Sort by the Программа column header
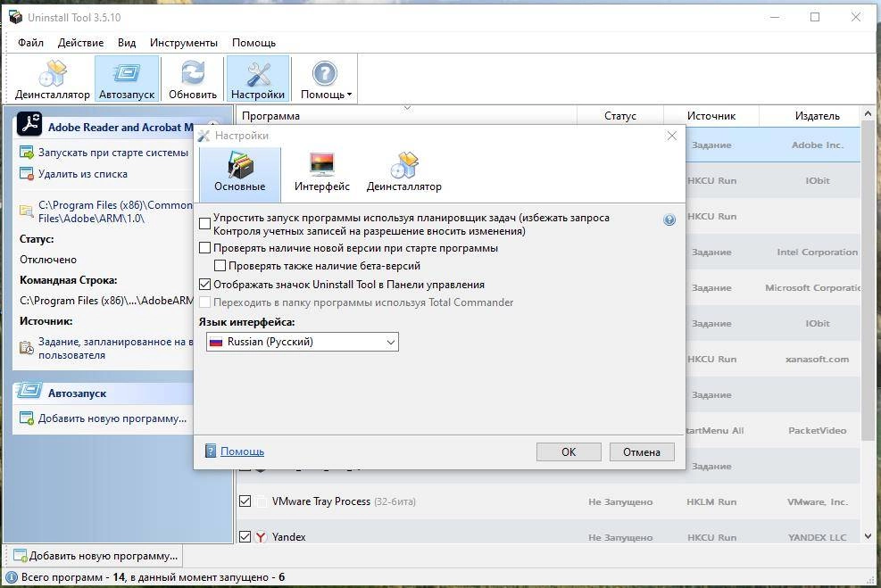Viewport: 881px width, 588px height. click(x=406, y=116)
